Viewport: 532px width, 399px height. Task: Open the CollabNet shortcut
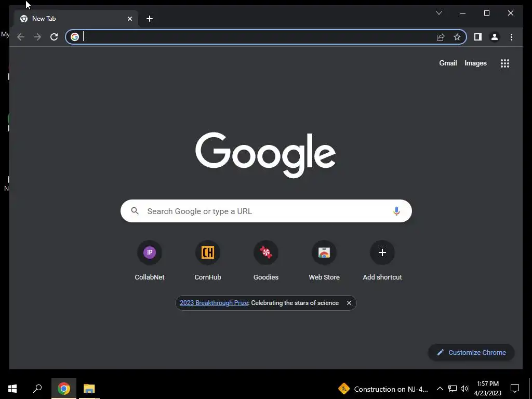tap(150, 260)
